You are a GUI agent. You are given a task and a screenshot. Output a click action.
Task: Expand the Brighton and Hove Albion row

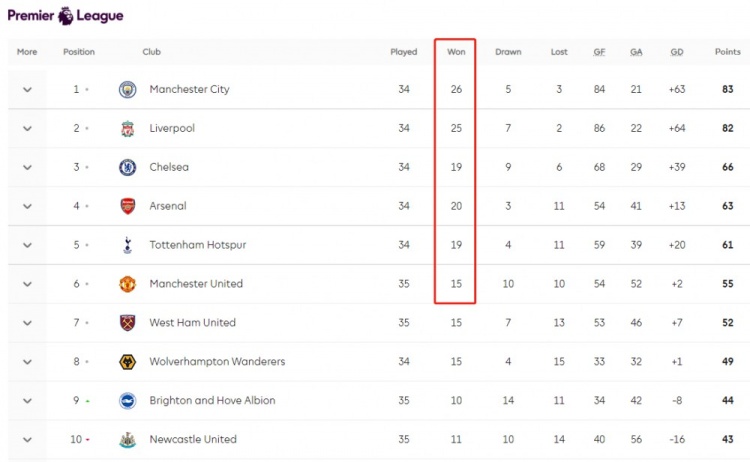pyautogui.click(x=27, y=401)
